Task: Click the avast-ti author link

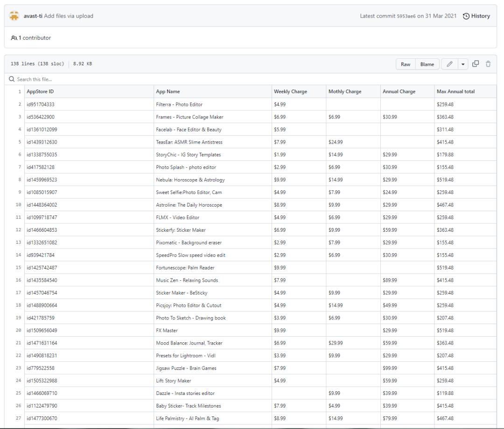Action: tap(33, 16)
